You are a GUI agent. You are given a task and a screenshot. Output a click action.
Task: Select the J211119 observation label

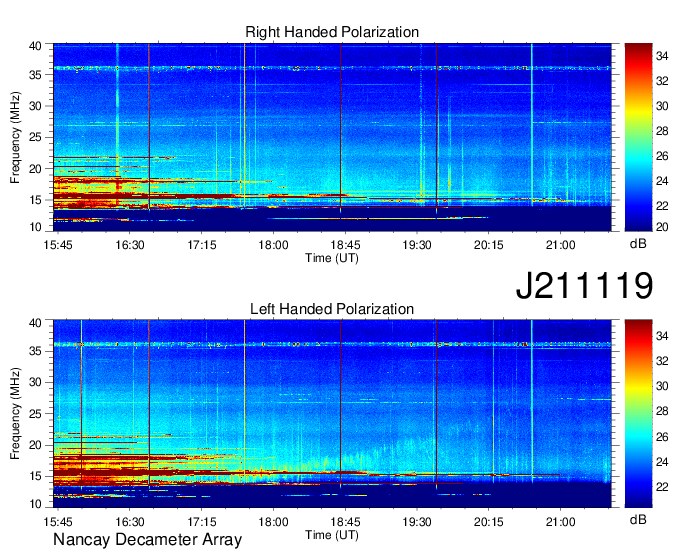584,285
